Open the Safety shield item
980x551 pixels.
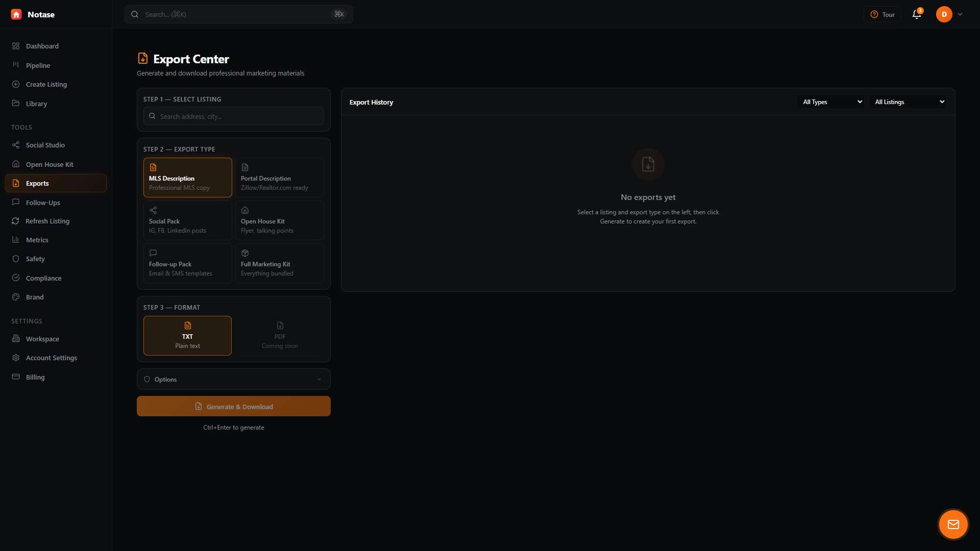(x=35, y=259)
